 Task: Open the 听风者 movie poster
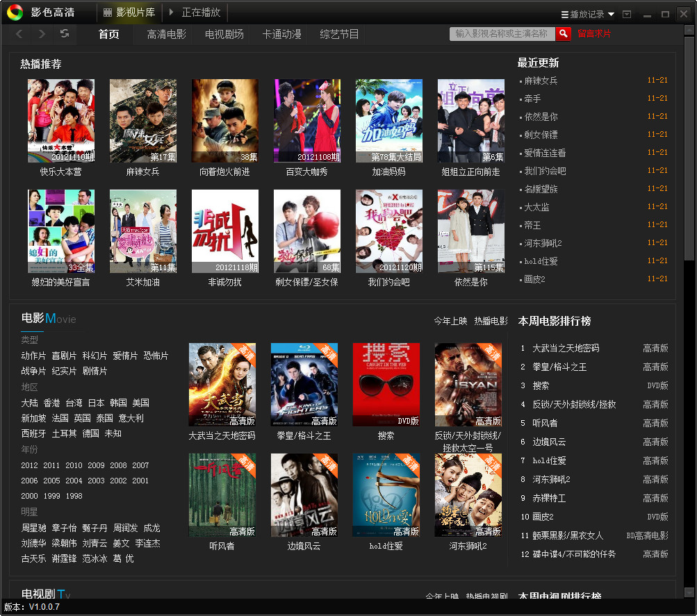point(222,495)
